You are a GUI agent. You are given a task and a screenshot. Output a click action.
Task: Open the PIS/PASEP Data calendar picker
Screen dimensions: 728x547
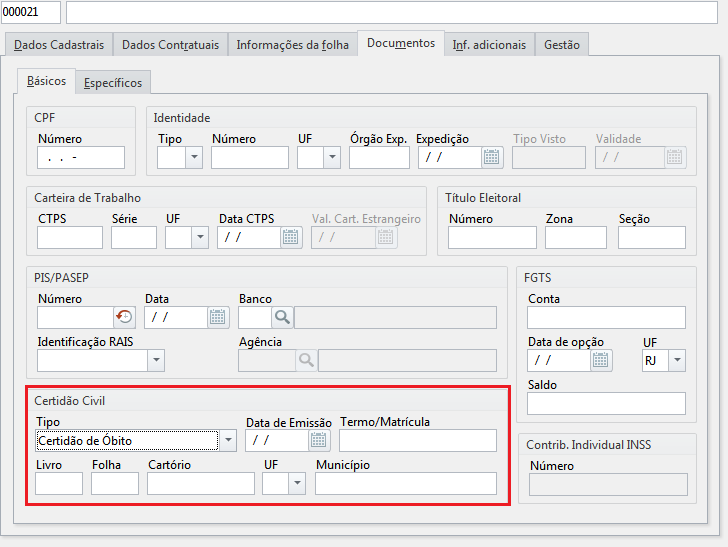point(217,318)
